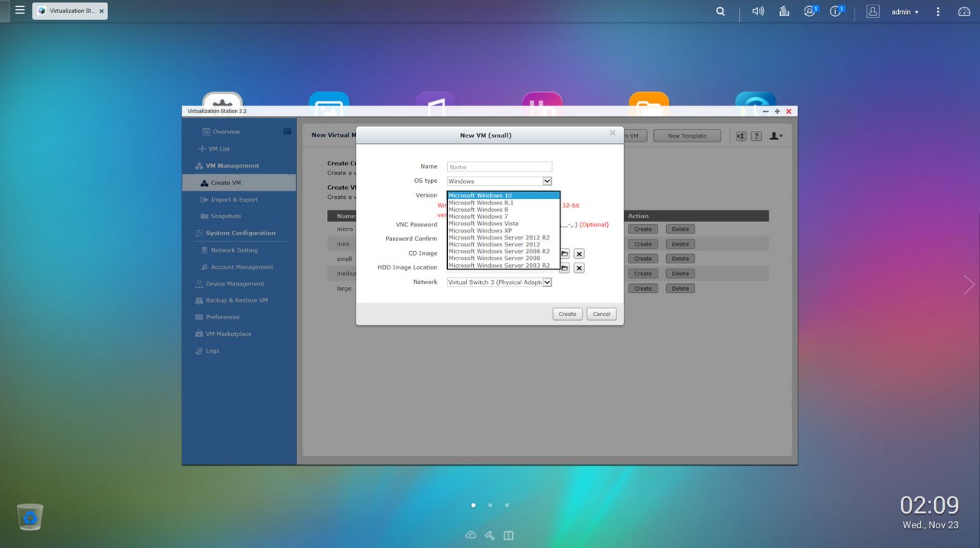Open the QTS main menu hamburger icon

click(20, 11)
